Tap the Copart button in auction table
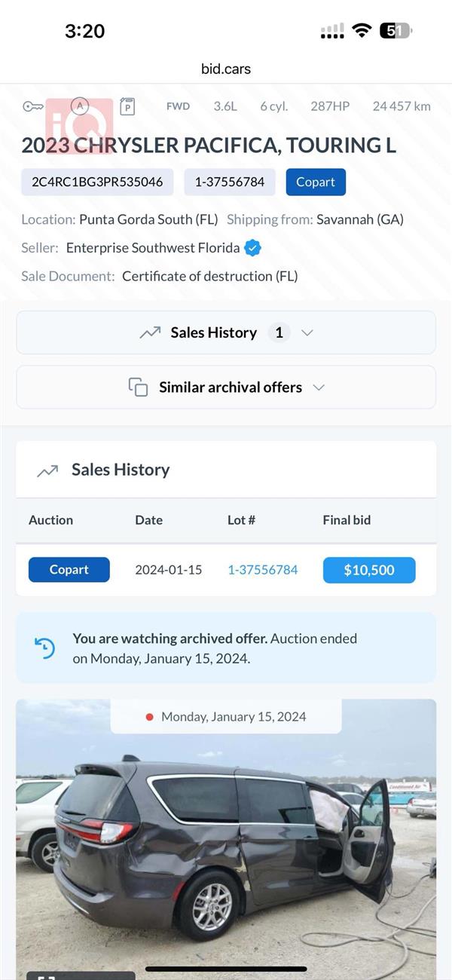The image size is (452, 980). click(x=69, y=570)
